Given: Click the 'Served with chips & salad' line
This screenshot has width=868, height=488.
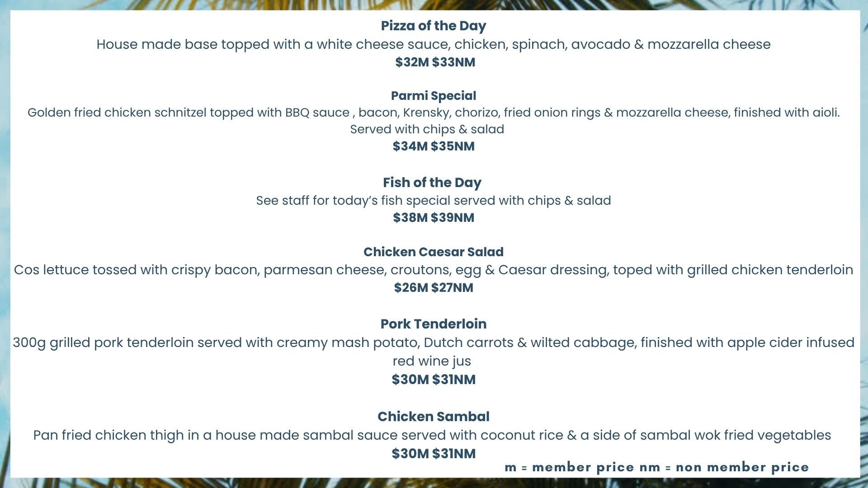Looking at the screenshot, I should 427,129.
